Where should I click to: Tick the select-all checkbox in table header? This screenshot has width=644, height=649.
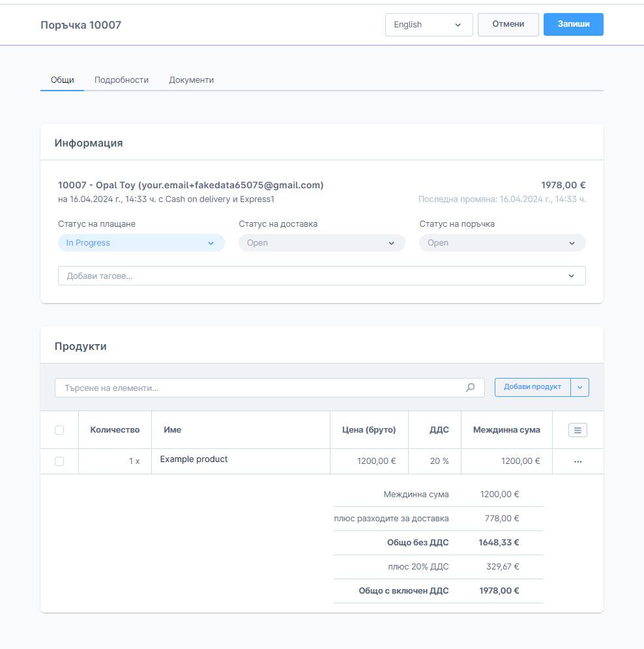(x=59, y=430)
